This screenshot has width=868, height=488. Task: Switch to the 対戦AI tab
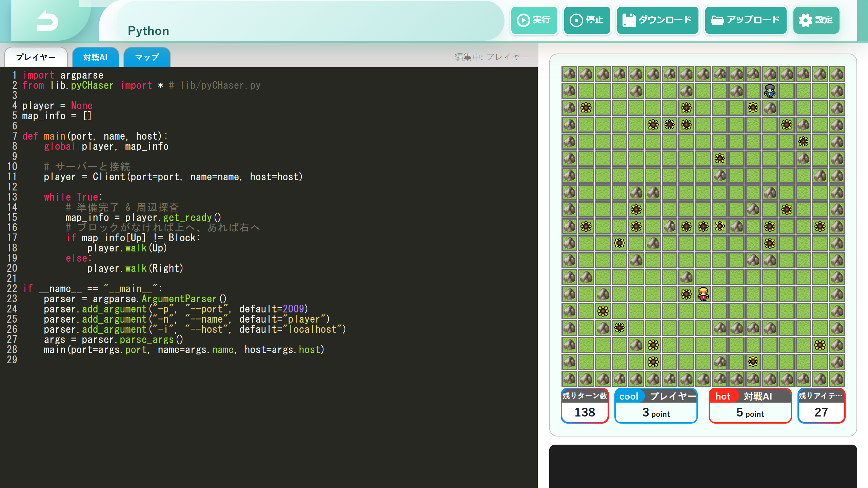point(95,57)
